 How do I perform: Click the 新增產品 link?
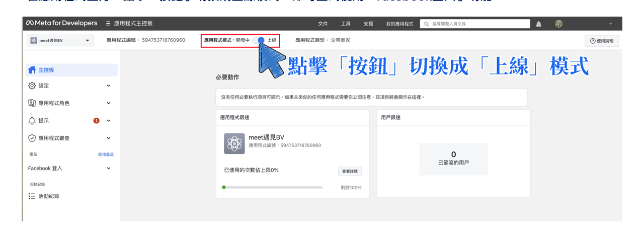(106, 154)
